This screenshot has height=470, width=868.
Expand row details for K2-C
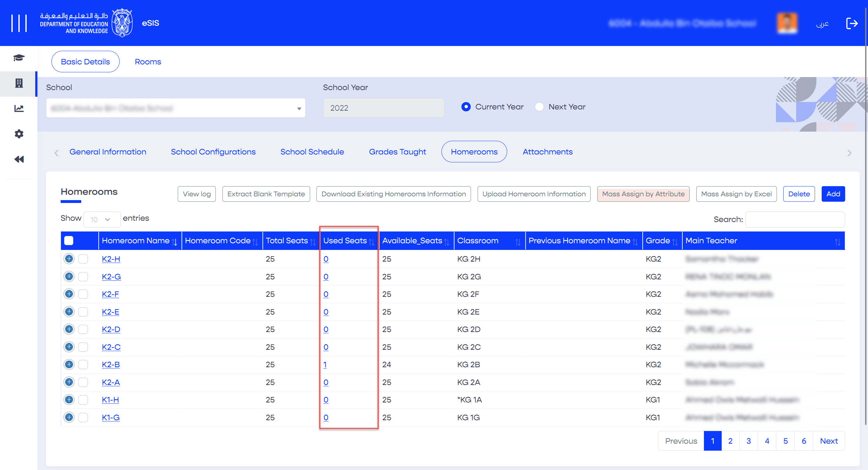coord(69,347)
